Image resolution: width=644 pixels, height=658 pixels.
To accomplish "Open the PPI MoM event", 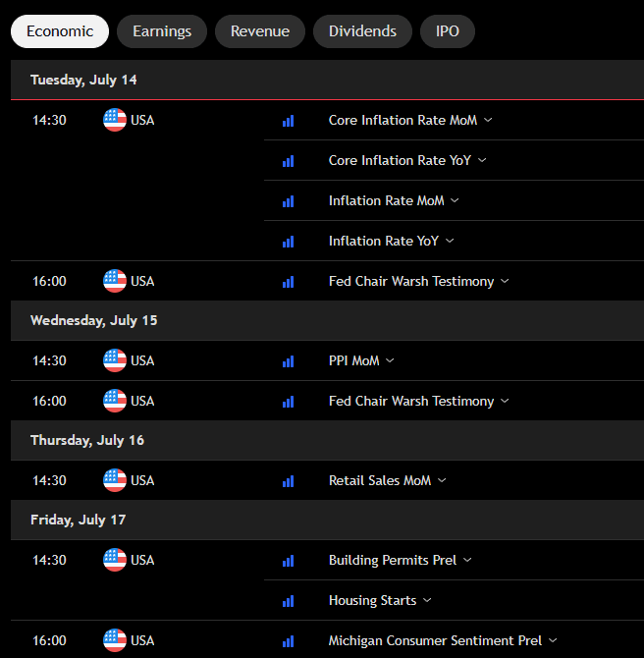I will pyautogui.click(x=354, y=360).
